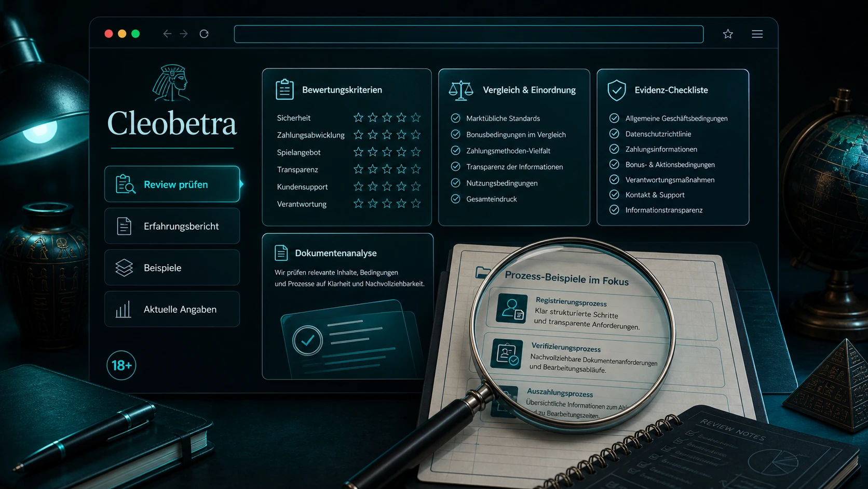The image size is (868, 489).
Task: Click the browser address bar
Action: coord(469,34)
